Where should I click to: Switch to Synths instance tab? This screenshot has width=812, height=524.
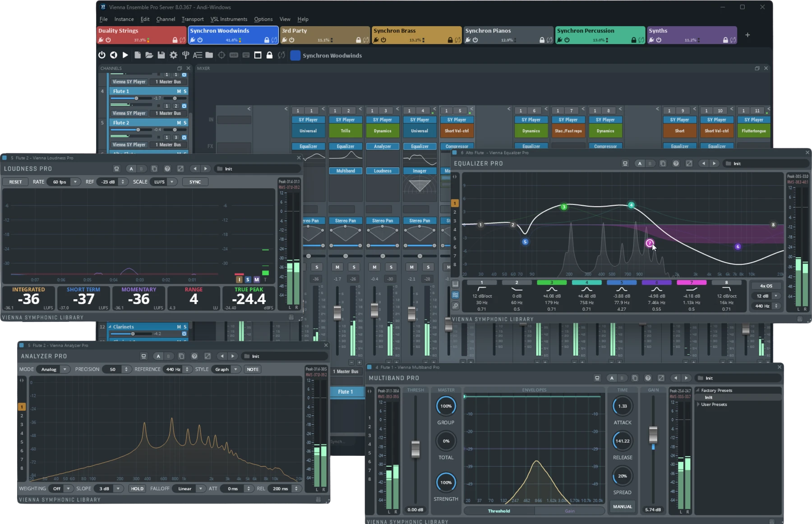click(x=692, y=35)
